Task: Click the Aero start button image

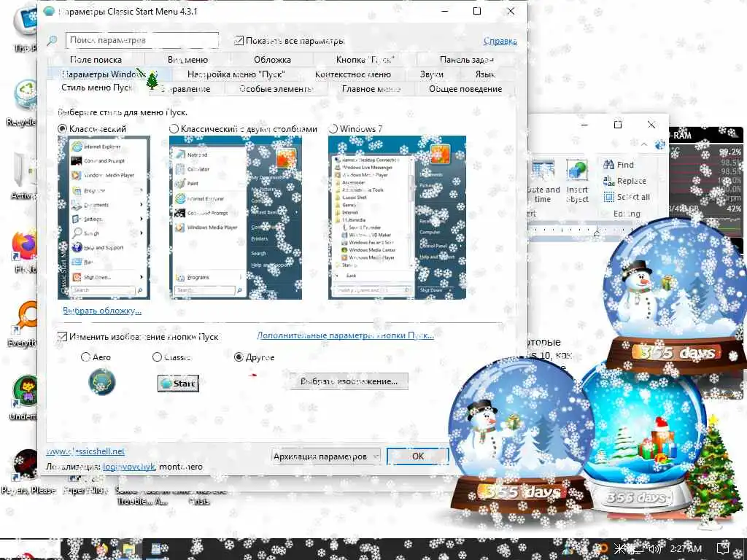Action: [x=102, y=382]
